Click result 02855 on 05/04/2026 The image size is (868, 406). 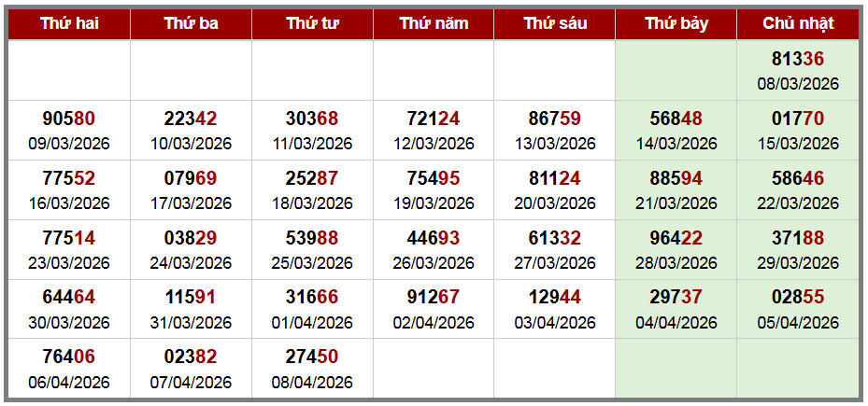[798, 298]
